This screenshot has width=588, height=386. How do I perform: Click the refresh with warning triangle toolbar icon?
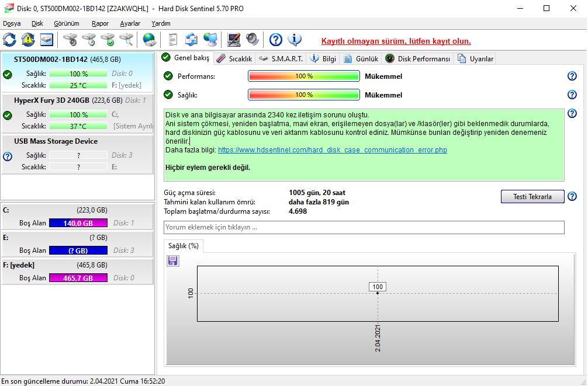pos(28,40)
